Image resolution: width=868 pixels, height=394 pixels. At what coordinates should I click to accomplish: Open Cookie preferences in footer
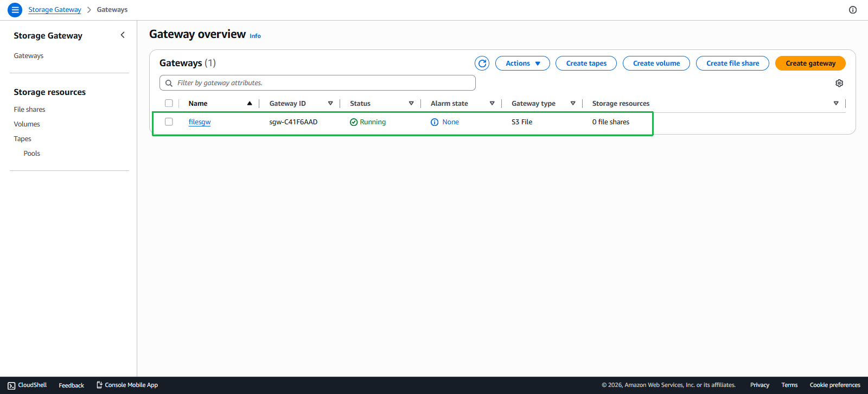pyautogui.click(x=835, y=385)
